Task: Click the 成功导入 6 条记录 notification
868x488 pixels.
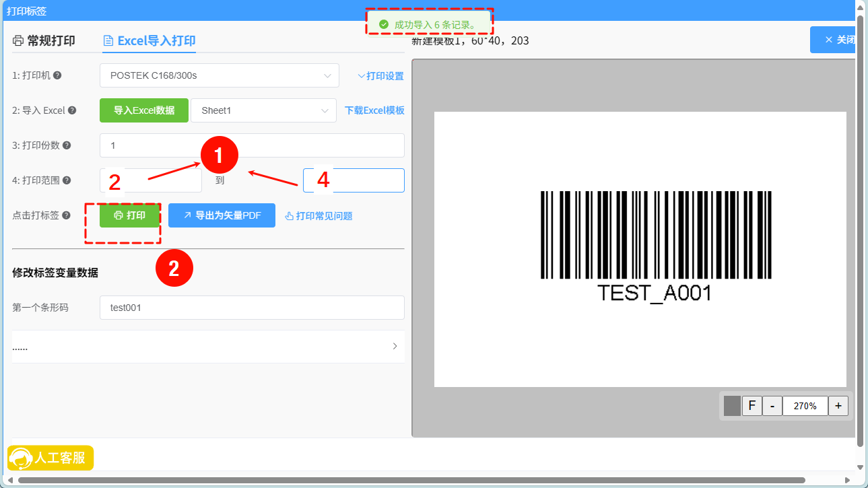Action: point(430,24)
